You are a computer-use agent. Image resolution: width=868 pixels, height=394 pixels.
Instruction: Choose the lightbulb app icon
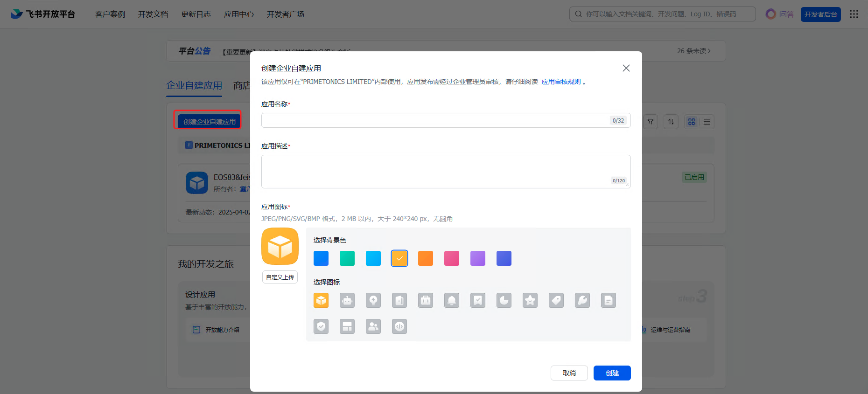373,300
